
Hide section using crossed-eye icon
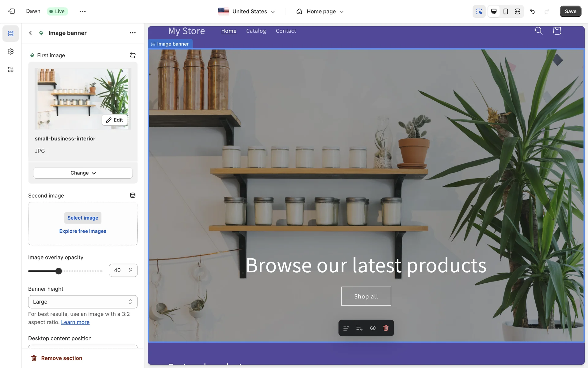tap(372, 328)
